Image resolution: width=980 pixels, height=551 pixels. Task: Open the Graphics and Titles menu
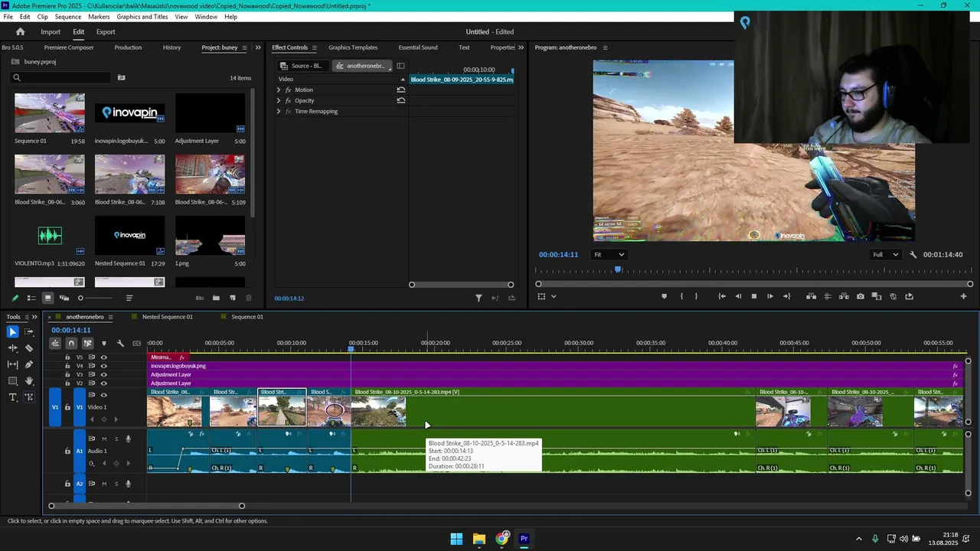click(142, 16)
